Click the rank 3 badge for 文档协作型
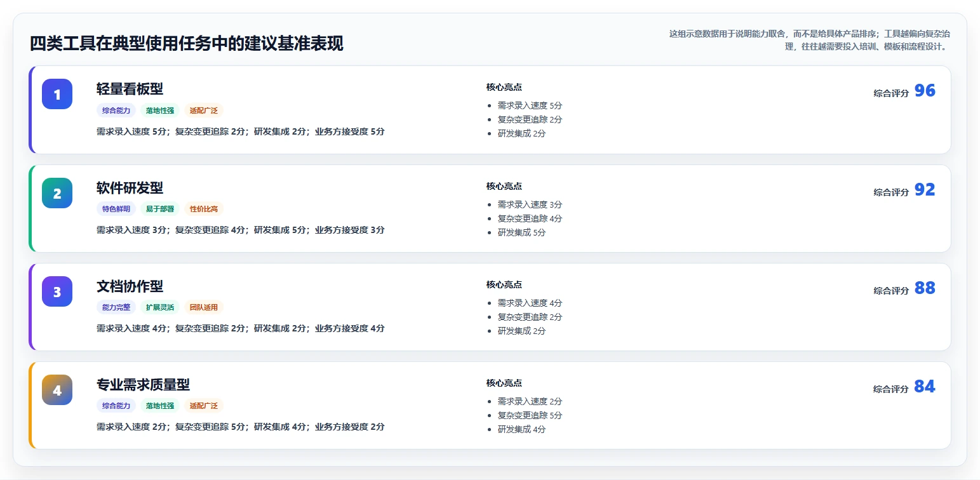This screenshot has width=980, height=480. pos(57,291)
